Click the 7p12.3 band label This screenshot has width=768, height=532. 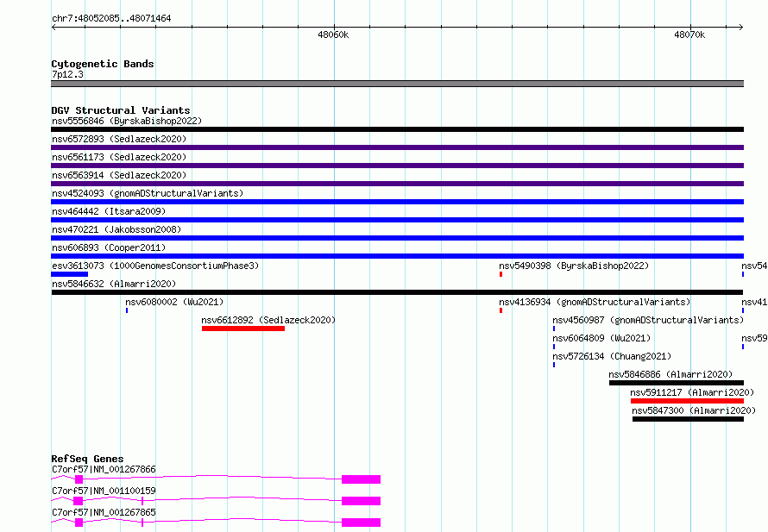coord(67,74)
